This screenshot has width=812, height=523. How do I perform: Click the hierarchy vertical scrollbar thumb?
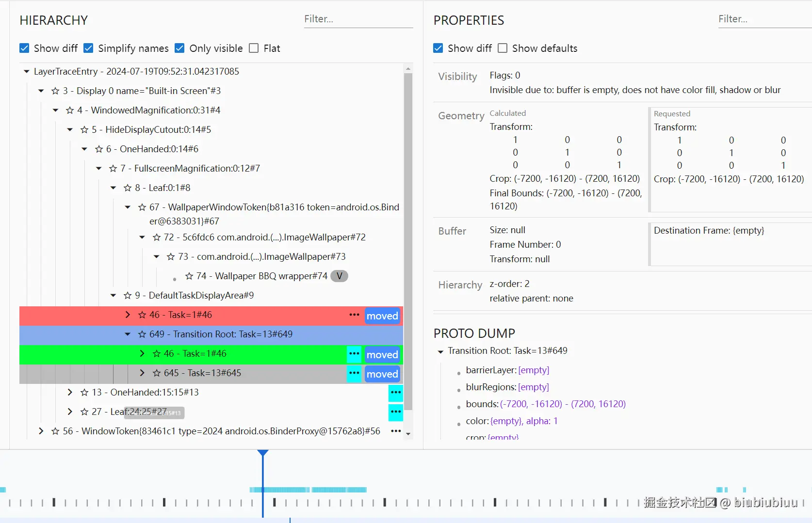[x=408, y=241]
